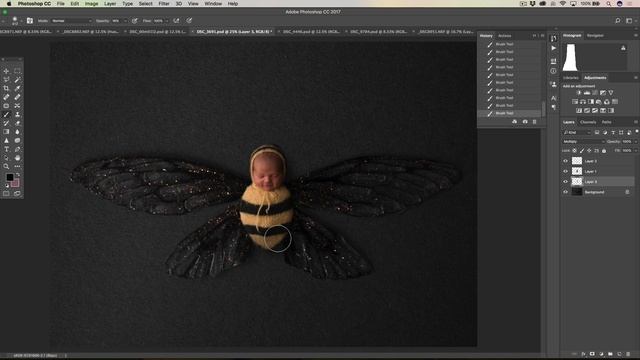640x360 pixels.
Task: Select the Gradient tool
Action: point(6,132)
